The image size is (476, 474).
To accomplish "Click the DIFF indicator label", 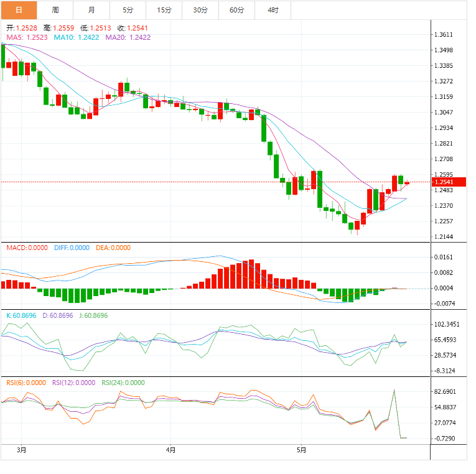I will [72, 248].
